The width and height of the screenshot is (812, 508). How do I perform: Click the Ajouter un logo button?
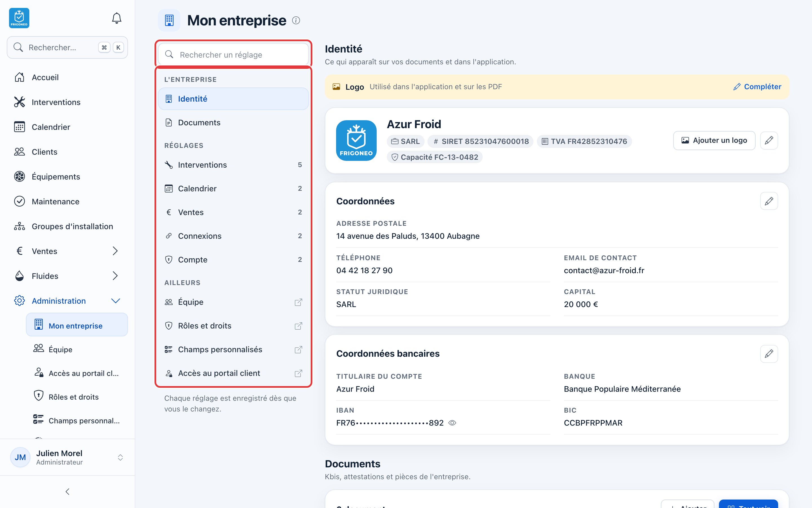pyautogui.click(x=714, y=141)
